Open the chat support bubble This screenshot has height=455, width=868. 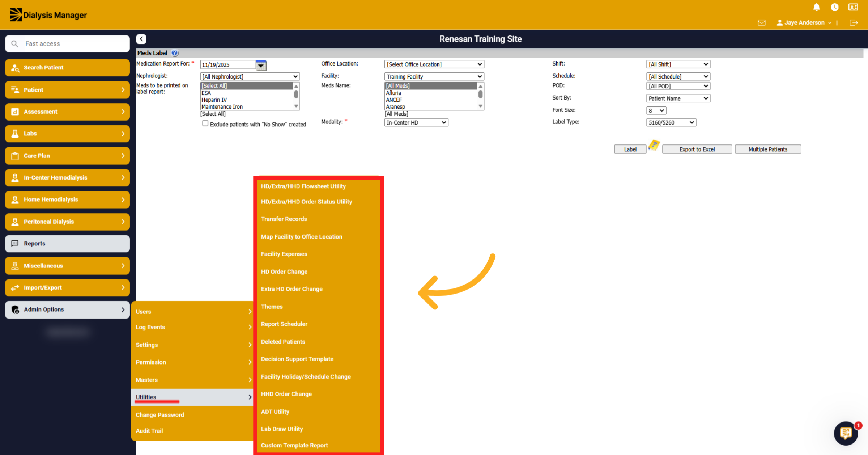coord(846,433)
